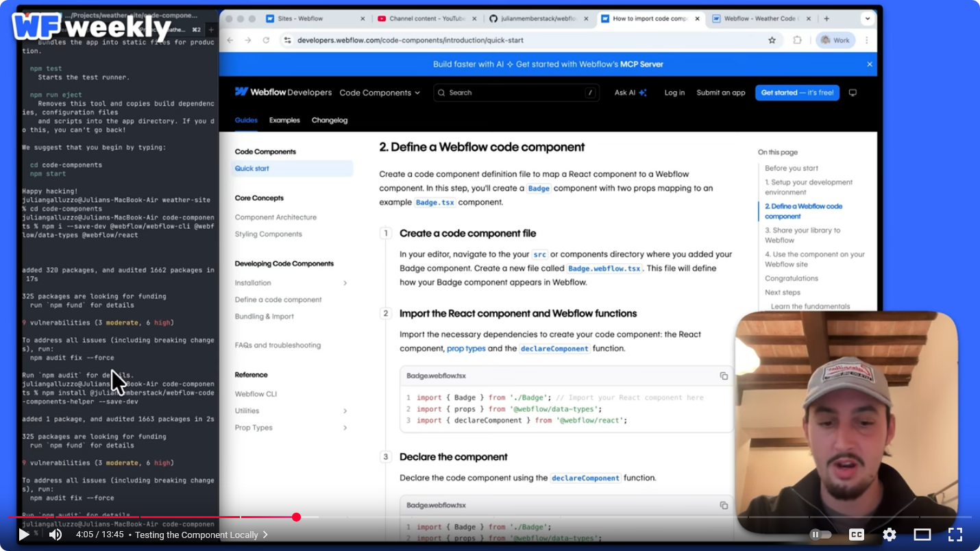
Task: Expand the Installation sidebar section
Action: (291, 283)
